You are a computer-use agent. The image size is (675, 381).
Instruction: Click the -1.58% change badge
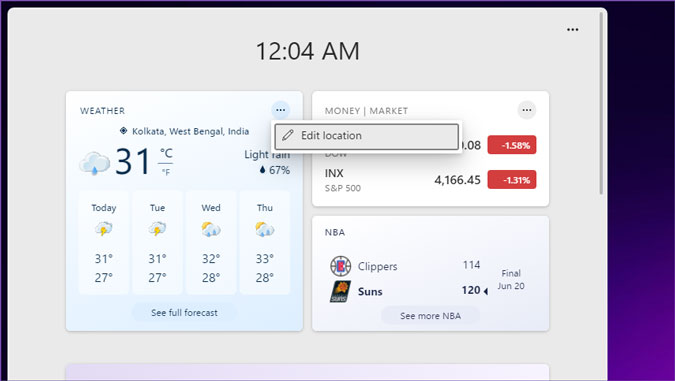[x=512, y=145]
